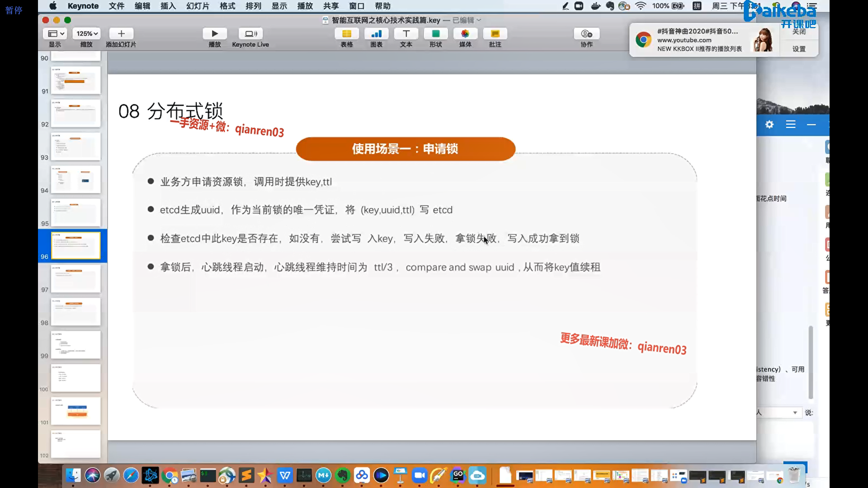Click 关闭 on the Chrome notification
The image size is (868, 488).
tap(799, 32)
